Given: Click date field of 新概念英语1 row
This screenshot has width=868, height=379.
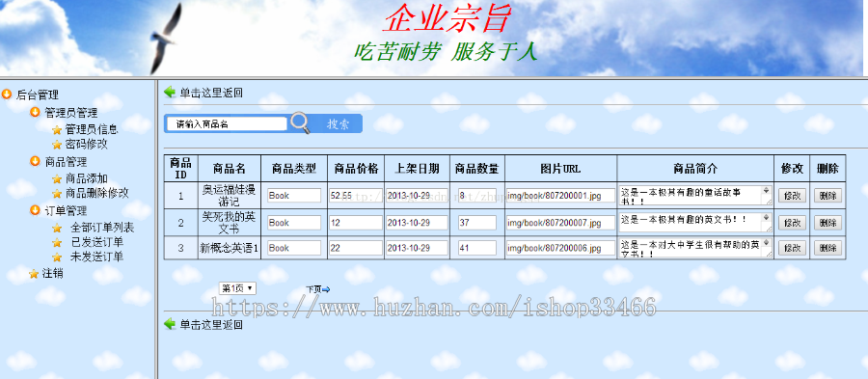Looking at the screenshot, I should click(x=417, y=248).
